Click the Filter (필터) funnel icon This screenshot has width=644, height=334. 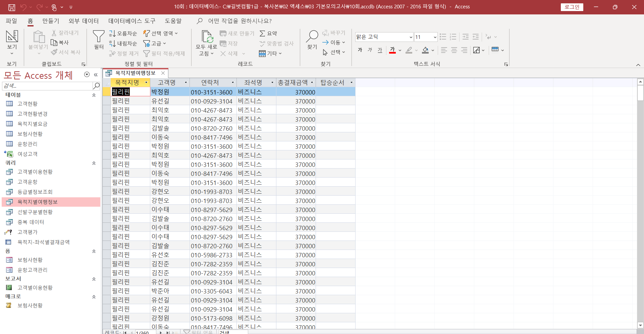point(99,37)
